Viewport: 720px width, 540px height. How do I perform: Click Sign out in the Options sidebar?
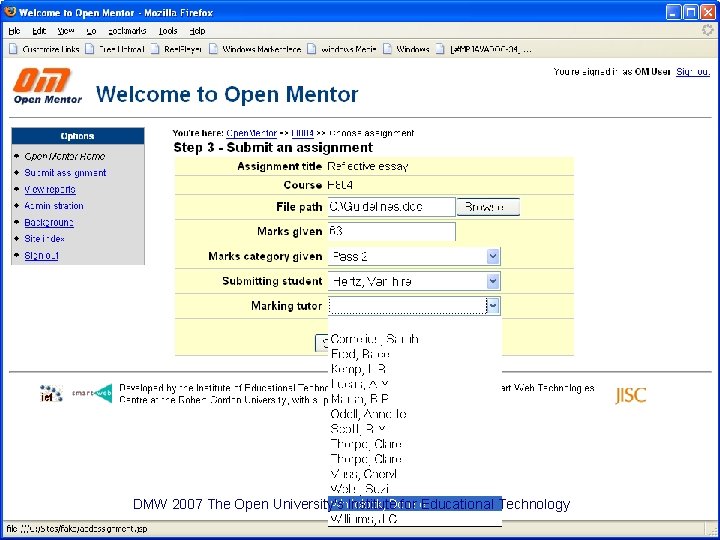[41, 255]
